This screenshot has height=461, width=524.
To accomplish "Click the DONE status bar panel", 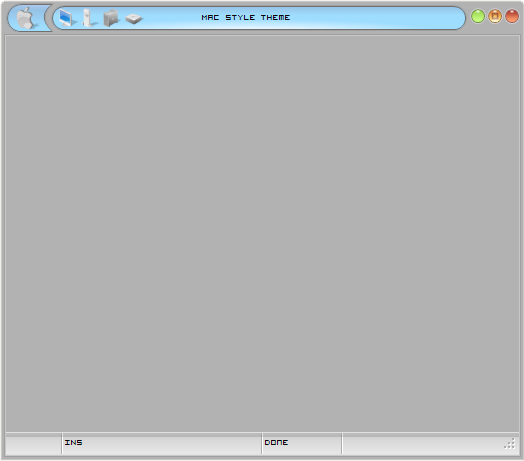I will (x=302, y=444).
